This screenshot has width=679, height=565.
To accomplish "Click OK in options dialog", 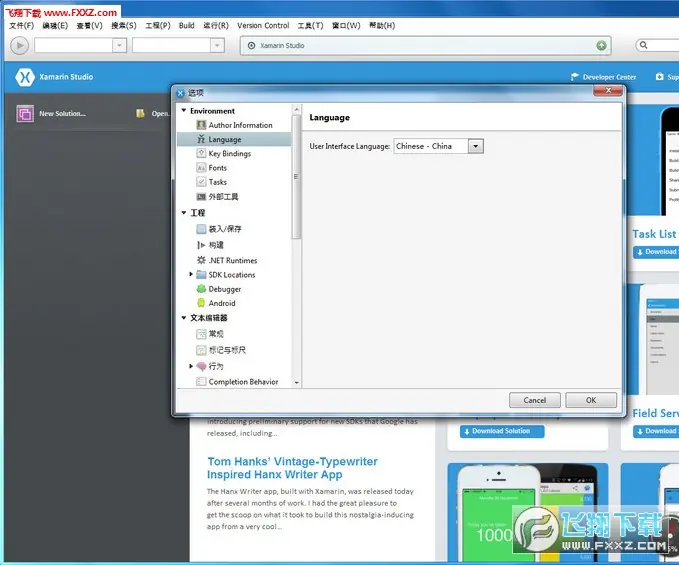I will coord(591,400).
